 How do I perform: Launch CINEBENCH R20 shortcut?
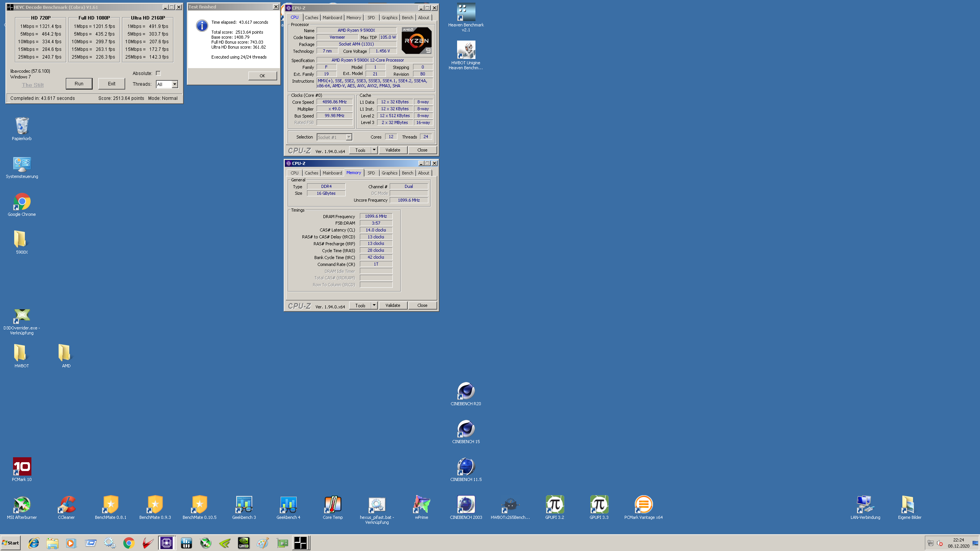[466, 394]
